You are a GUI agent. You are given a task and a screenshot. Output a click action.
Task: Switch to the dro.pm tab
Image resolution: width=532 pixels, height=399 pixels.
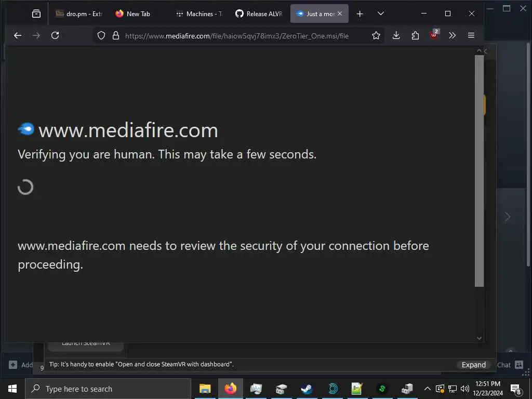pos(79,14)
